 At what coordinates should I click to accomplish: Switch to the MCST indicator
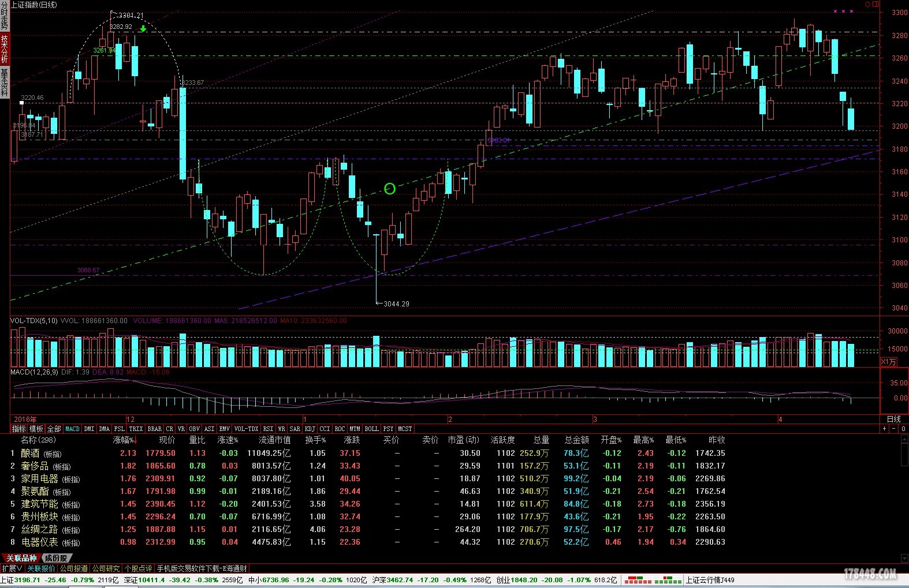click(405, 429)
